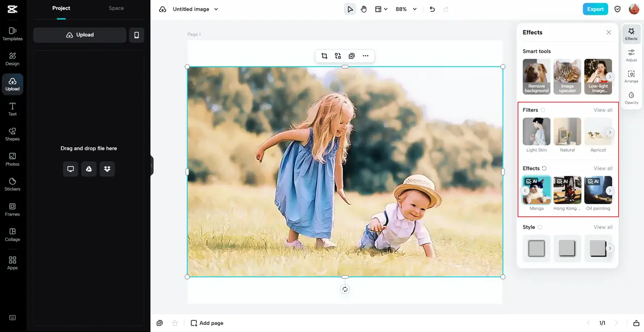Click the rotate handle below image
Viewport: 644px width, 332px height.
coord(345,289)
